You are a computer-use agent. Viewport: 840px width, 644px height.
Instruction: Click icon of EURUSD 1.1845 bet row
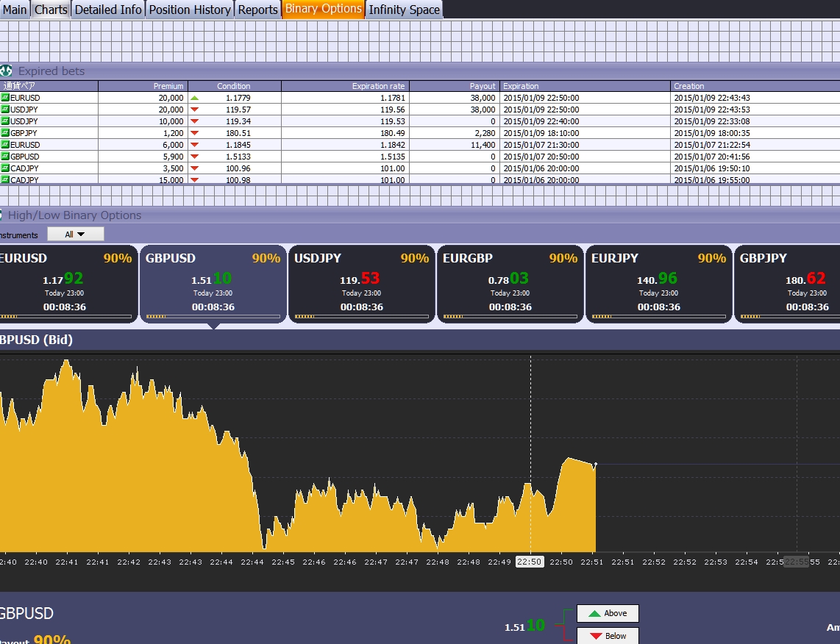coord(5,145)
